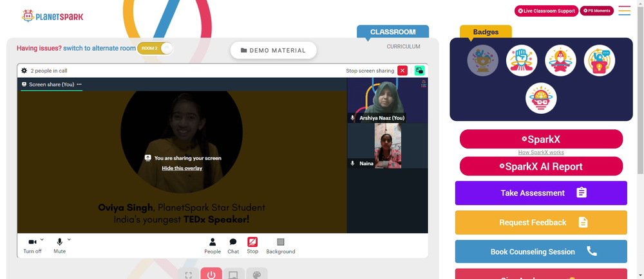Click the Hide this overlay link

(x=182, y=168)
